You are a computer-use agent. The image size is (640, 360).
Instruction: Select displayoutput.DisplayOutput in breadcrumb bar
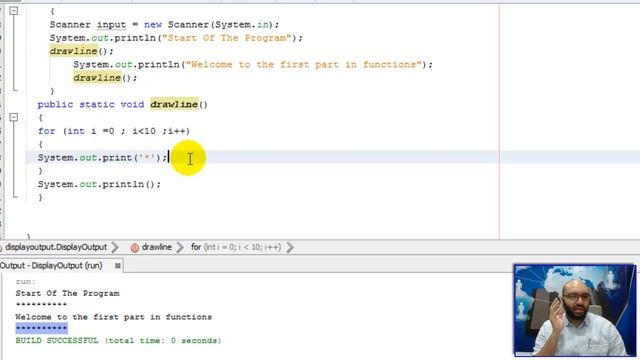(x=56, y=247)
